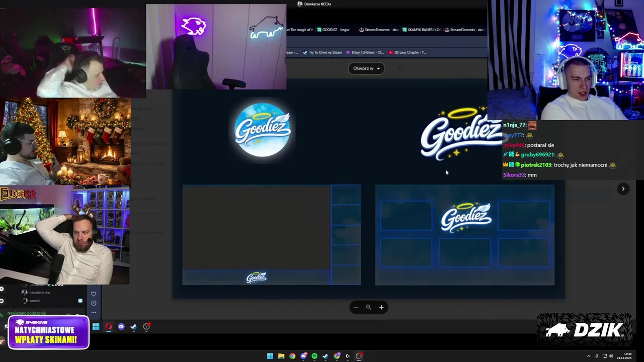The width and height of the screenshot is (644, 362).
Task: Click the taskbar clock showing 19:30
Action: (x=624, y=356)
